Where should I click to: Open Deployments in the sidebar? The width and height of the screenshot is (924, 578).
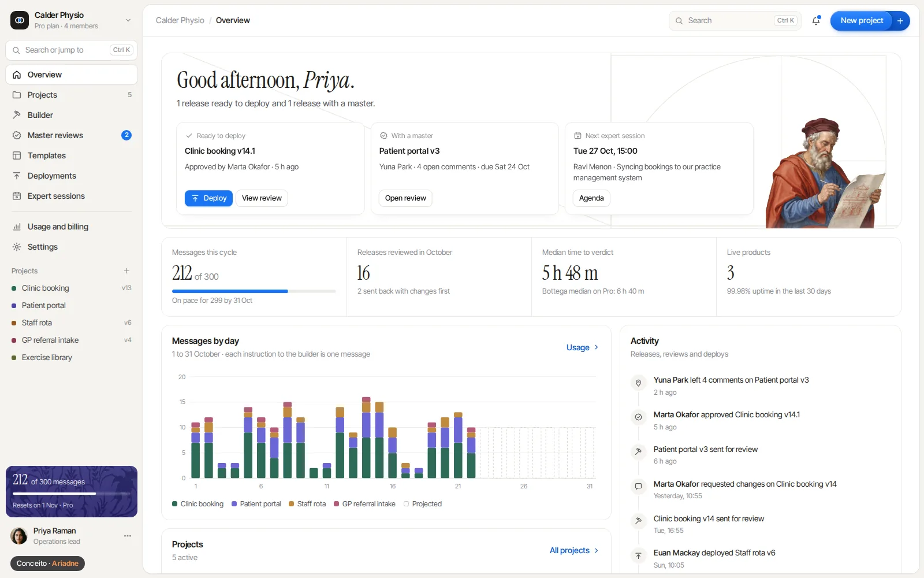(x=72, y=176)
